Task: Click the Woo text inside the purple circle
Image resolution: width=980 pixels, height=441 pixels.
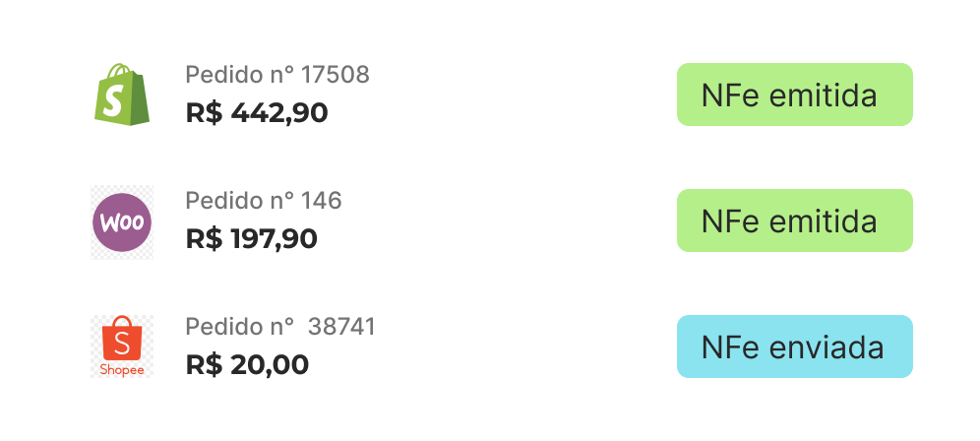Action: pos(122,222)
